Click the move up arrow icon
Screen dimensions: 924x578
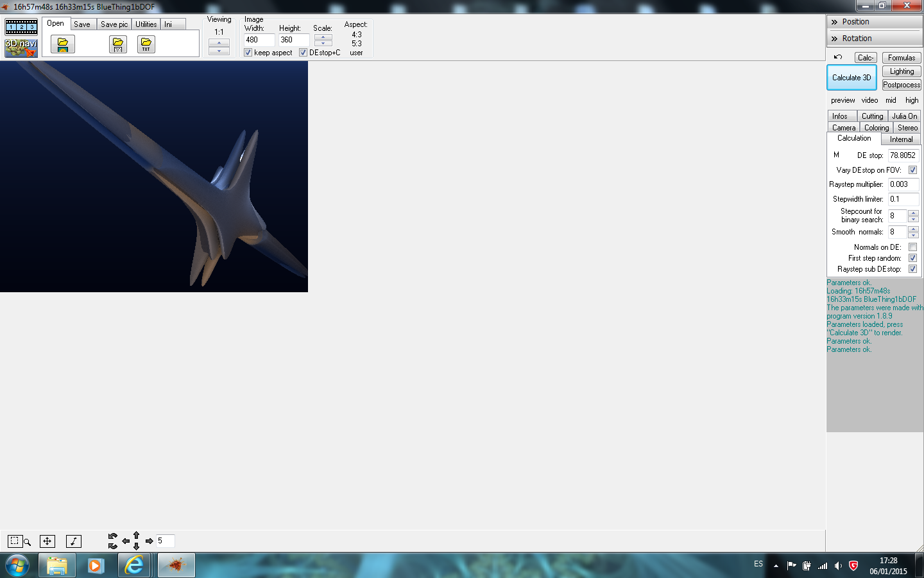pyautogui.click(x=136, y=535)
